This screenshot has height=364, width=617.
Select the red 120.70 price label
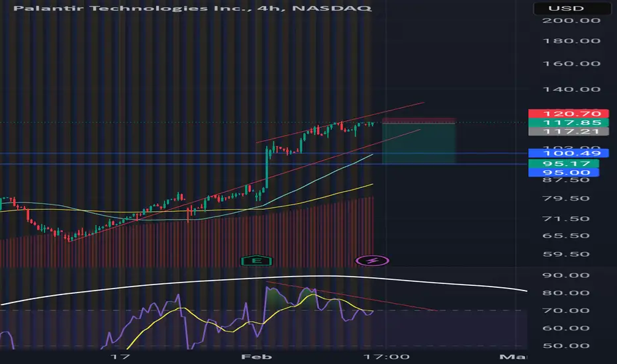pos(568,114)
